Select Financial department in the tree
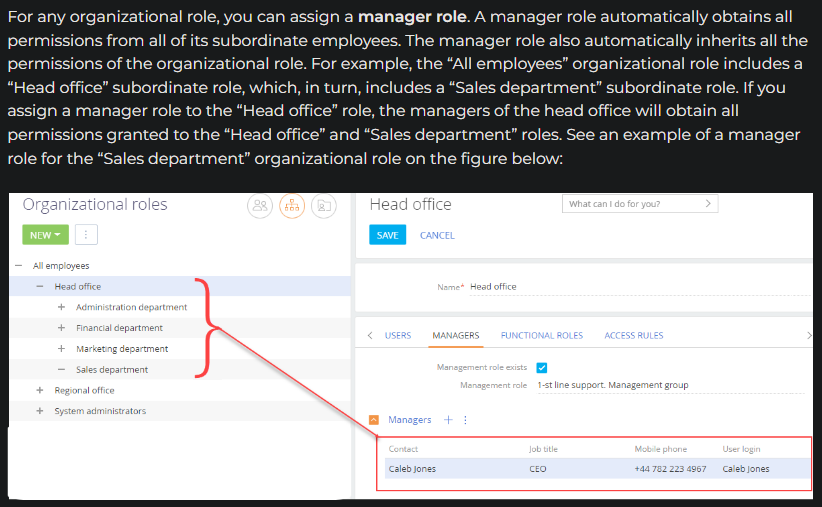Image resolution: width=822 pixels, height=507 pixels. click(x=120, y=328)
